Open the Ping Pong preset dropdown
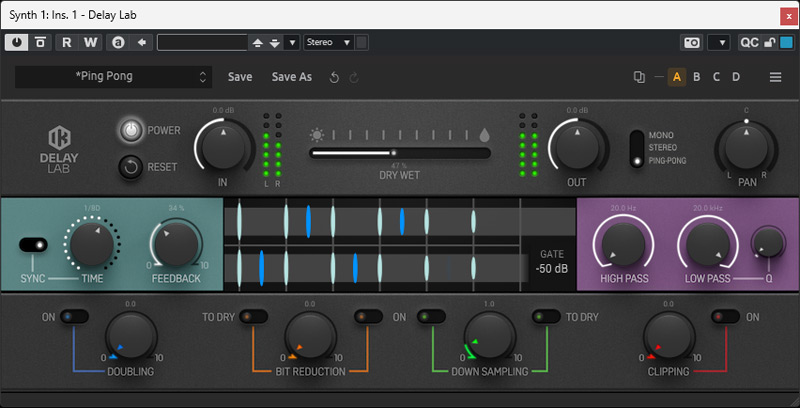 click(x=113, y=77)
